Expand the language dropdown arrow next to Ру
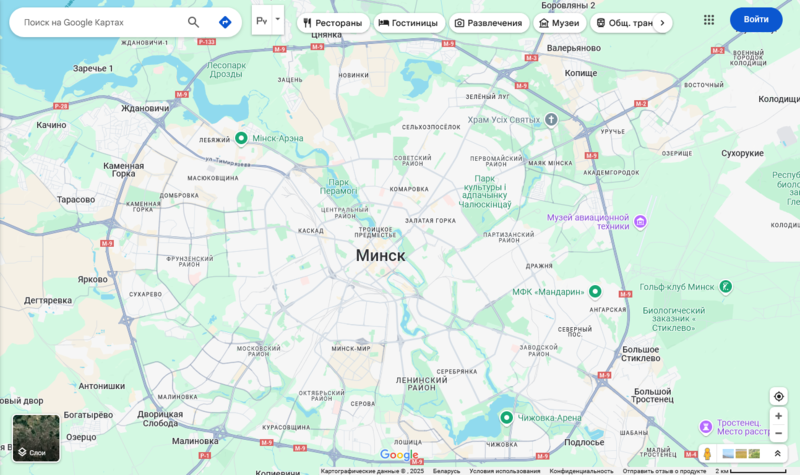This screenshot has width=800, height=475. click(x=278, y=19)
